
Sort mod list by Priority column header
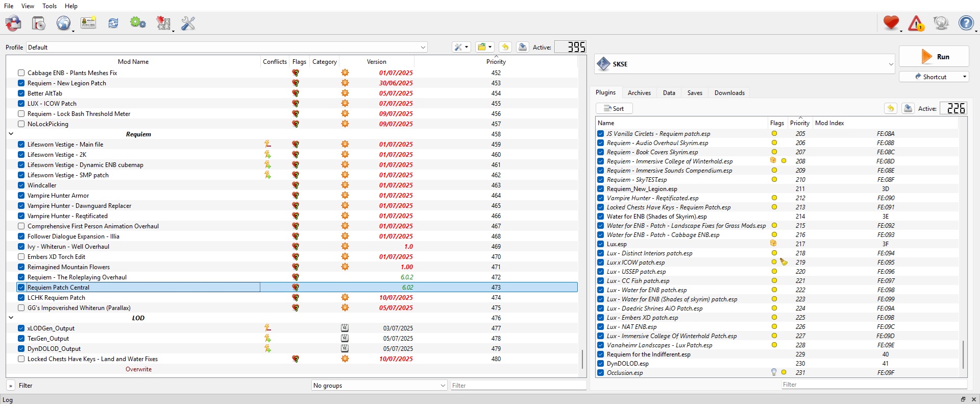coord(496,61)
